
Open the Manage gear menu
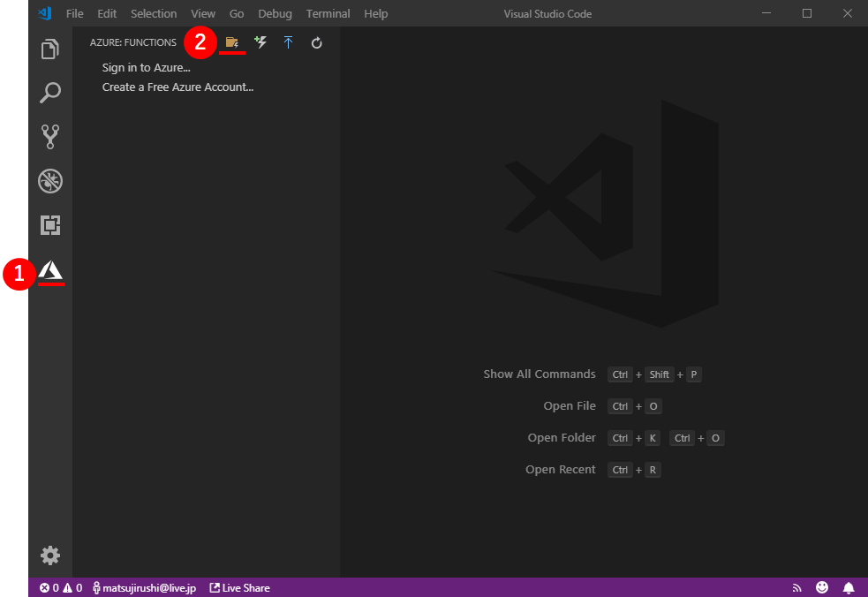(49, 555)
